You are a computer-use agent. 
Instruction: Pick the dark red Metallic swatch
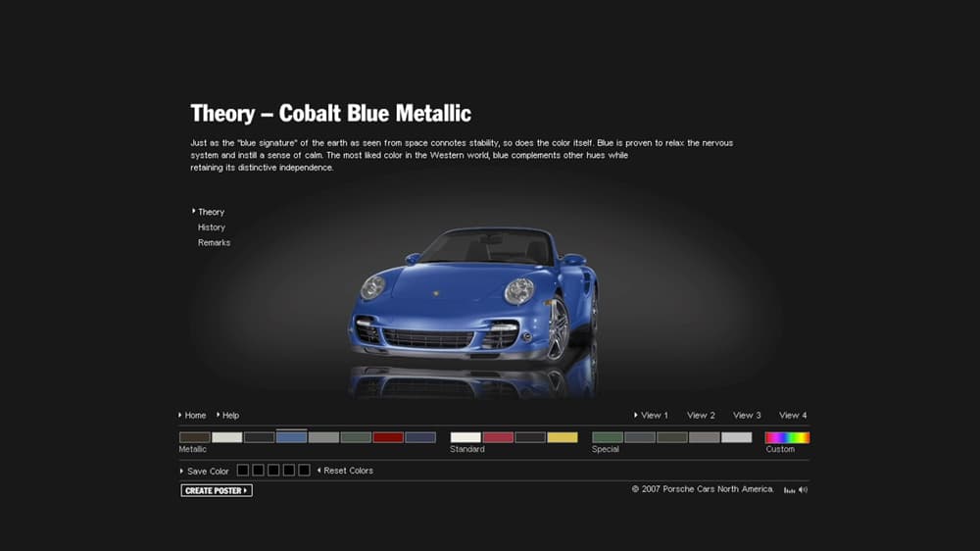[x=388, y=437]
